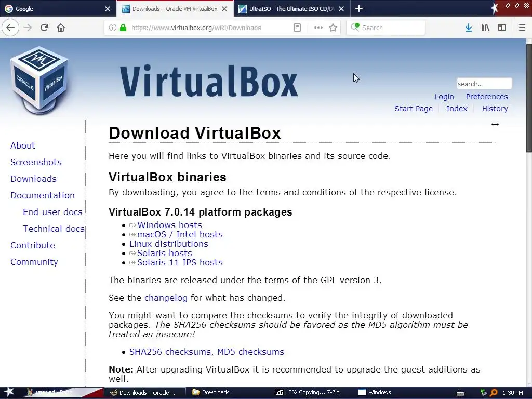Open Contribute in the sidebar

coord(33,245)
